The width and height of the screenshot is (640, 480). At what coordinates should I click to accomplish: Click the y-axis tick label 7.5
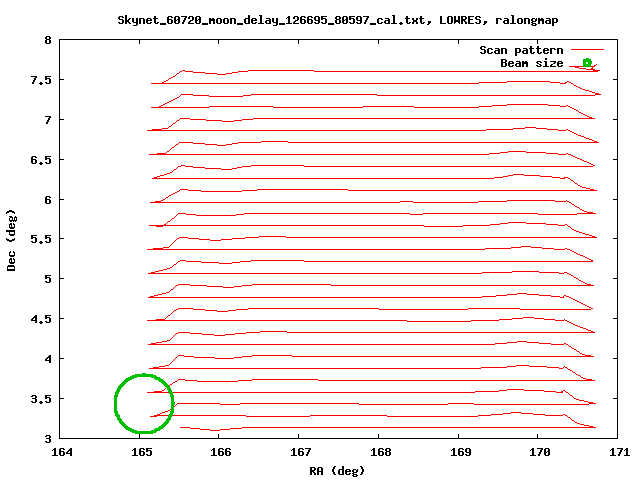click(x=41, y=80)
